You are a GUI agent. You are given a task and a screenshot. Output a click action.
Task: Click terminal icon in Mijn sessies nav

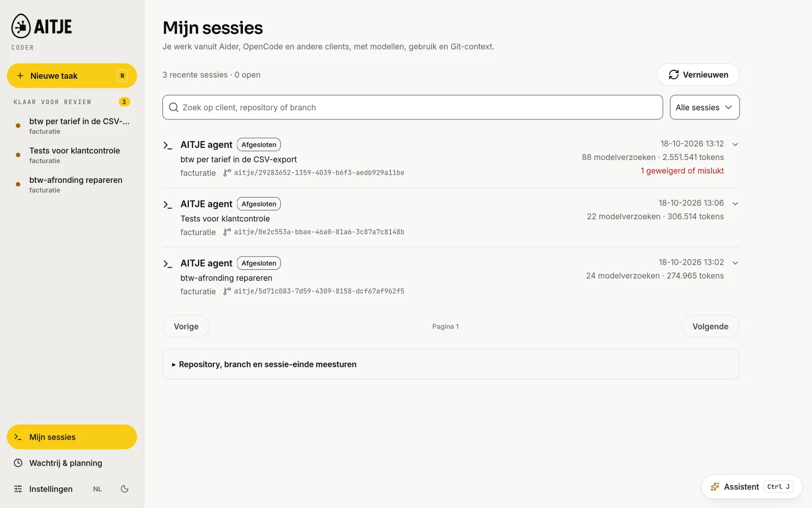[18, 437]
